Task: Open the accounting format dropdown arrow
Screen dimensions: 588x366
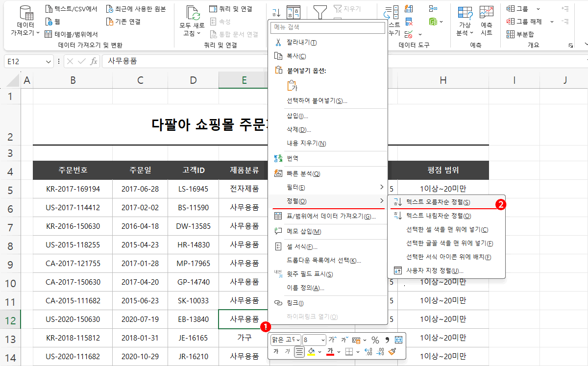Action: click(x=364, y=340)
